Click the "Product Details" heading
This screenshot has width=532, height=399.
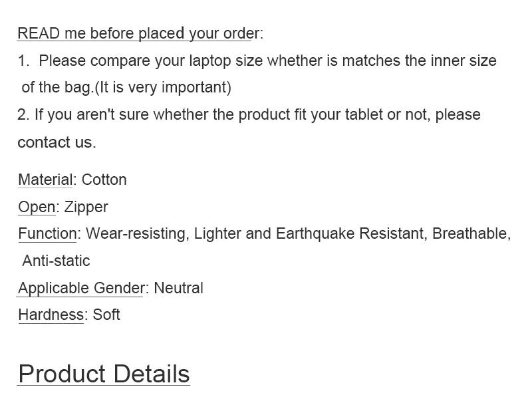[104, 374]
